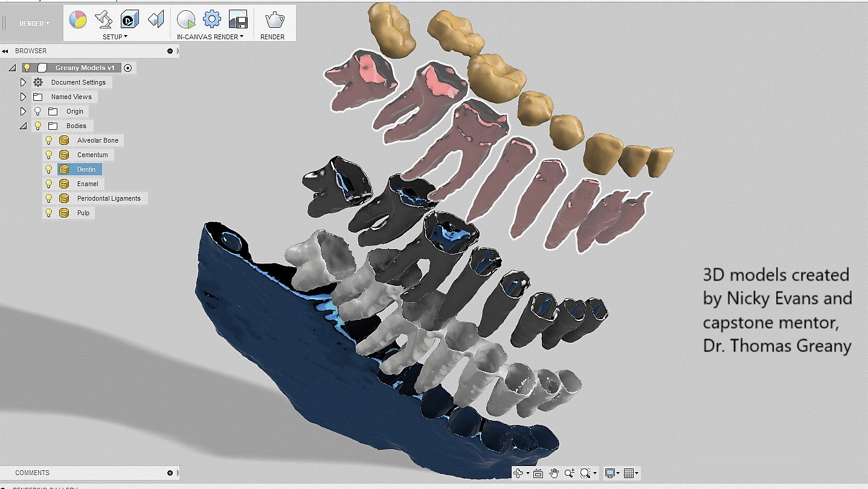
Task: Click the Render teapot icon
Action: [275, 19]
